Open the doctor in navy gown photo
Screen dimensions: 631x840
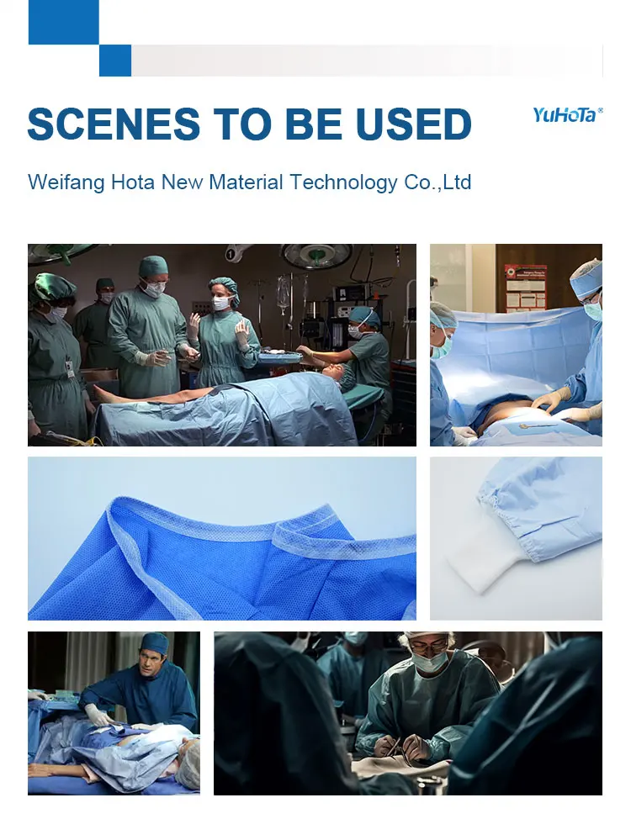pos(114,713)
